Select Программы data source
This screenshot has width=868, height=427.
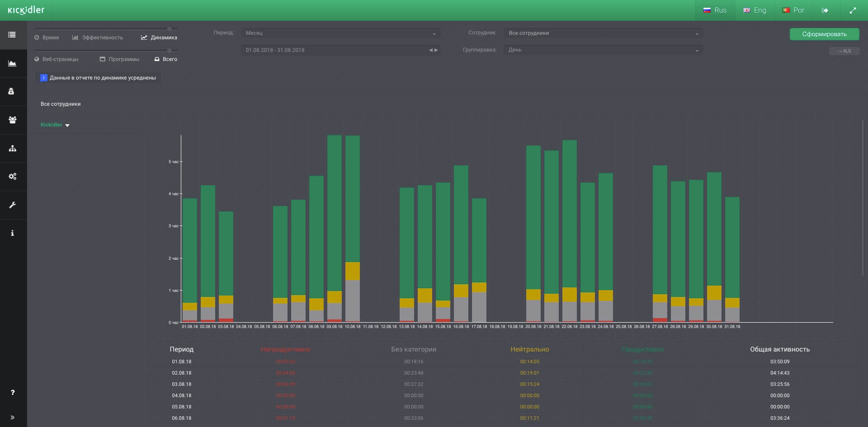[x=119, y=59]
